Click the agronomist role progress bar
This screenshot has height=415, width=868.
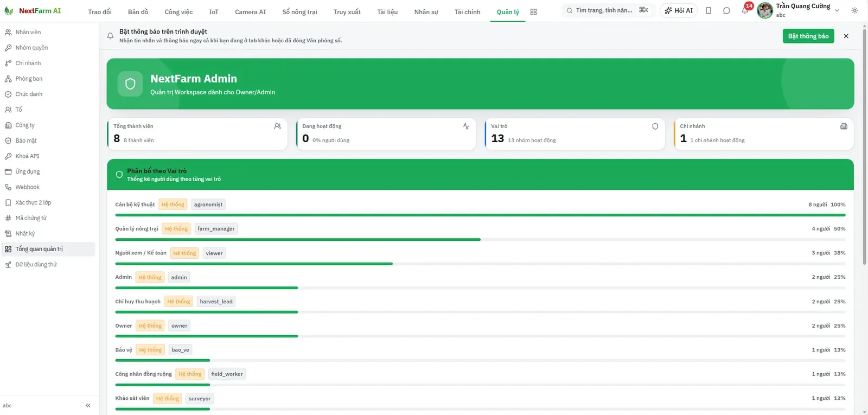point(480,215)
